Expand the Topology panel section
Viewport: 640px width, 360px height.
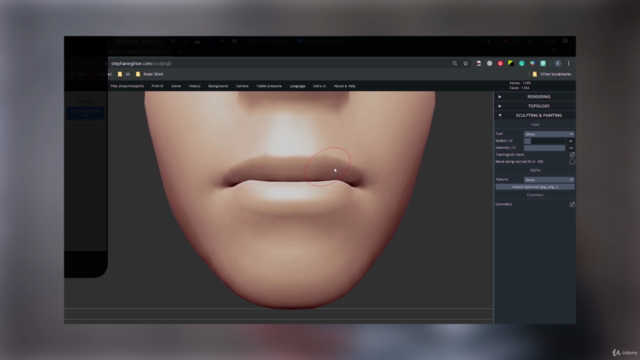(535, 106)
